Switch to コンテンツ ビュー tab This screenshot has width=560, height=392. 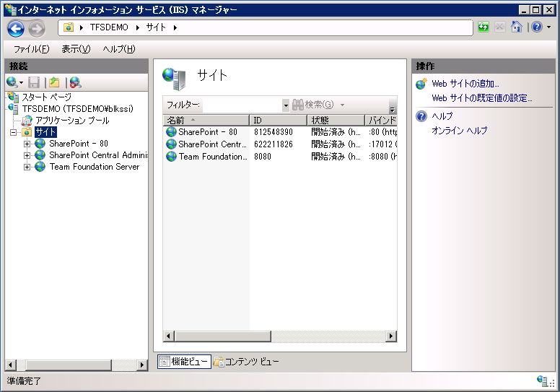point(246,362)
